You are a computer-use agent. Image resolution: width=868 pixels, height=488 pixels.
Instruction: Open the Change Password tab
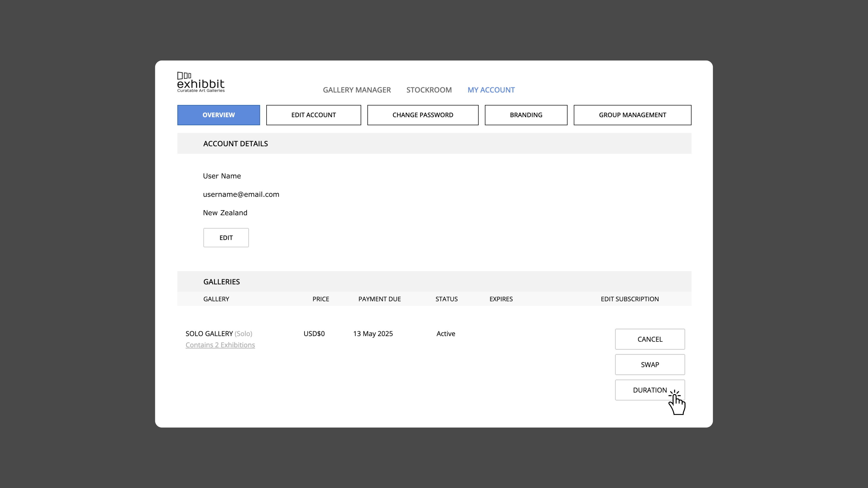423,115
